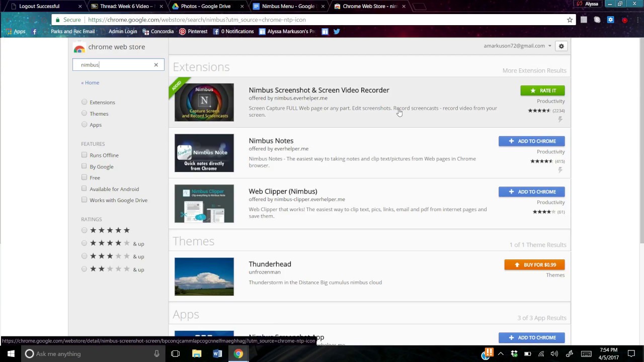Viewport: 644px width, 362px height.
Task: Add Web Clipper (Nimbus) to Chrome
Action: tap(531, 192)
